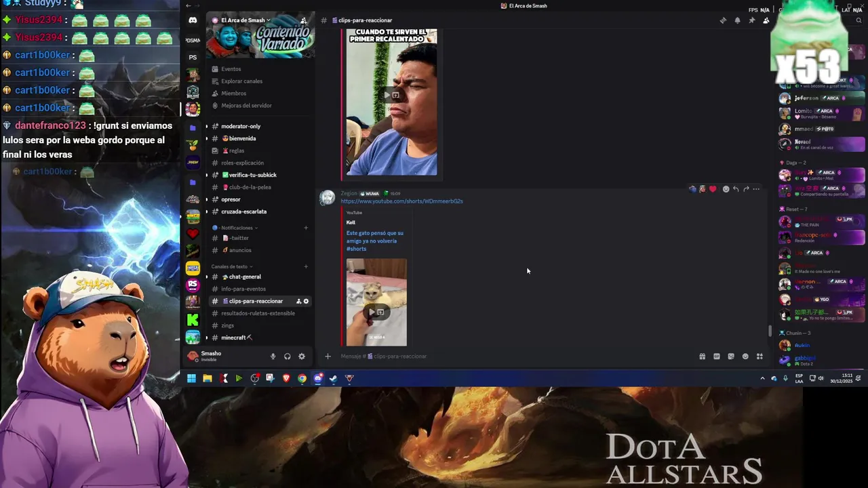Open more options dots on message

pos(756,189)
